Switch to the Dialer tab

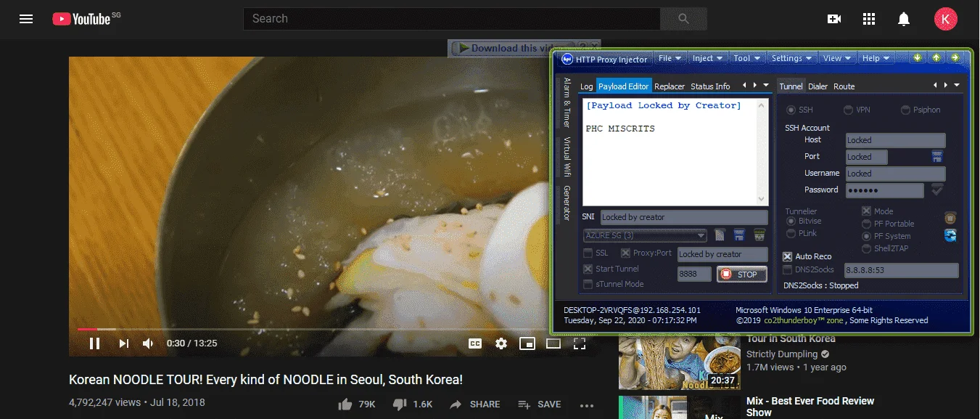click(x=818, y=86)
